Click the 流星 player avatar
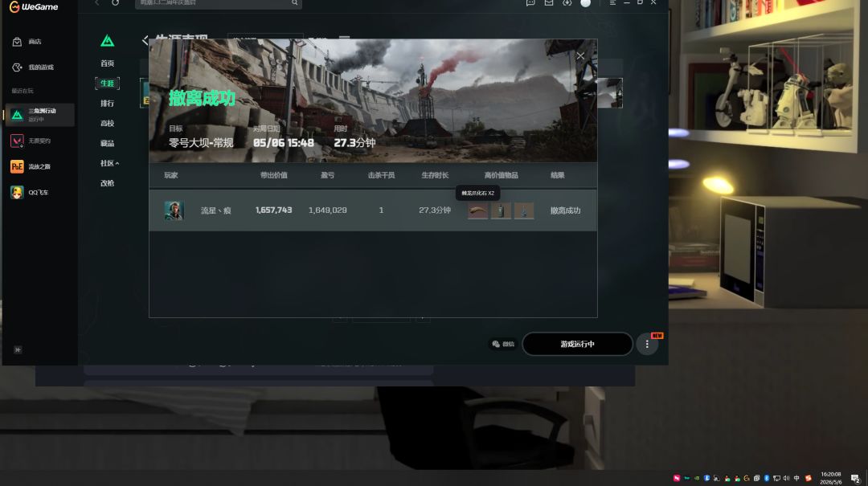The width and height of the screenshot is (868, 486). [x=174, y=210]
